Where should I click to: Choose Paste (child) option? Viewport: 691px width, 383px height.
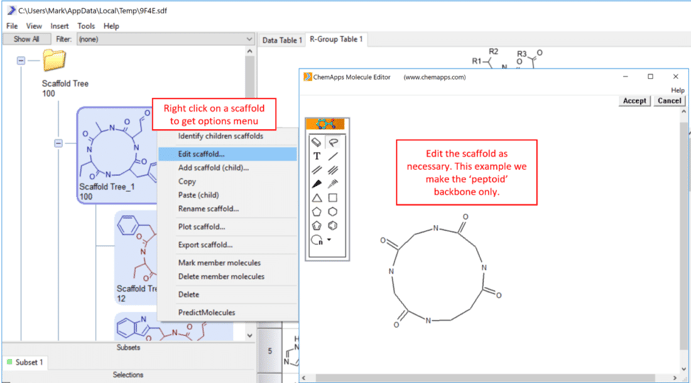coord(227,195)
